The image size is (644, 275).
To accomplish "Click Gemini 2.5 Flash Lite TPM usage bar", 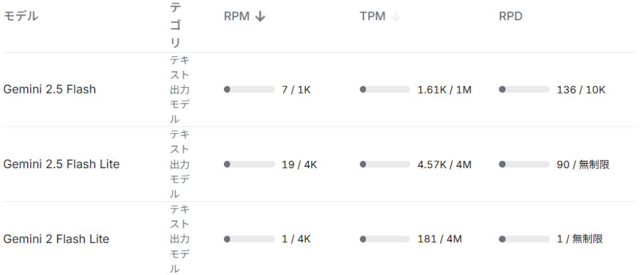I will click(385, 164).
